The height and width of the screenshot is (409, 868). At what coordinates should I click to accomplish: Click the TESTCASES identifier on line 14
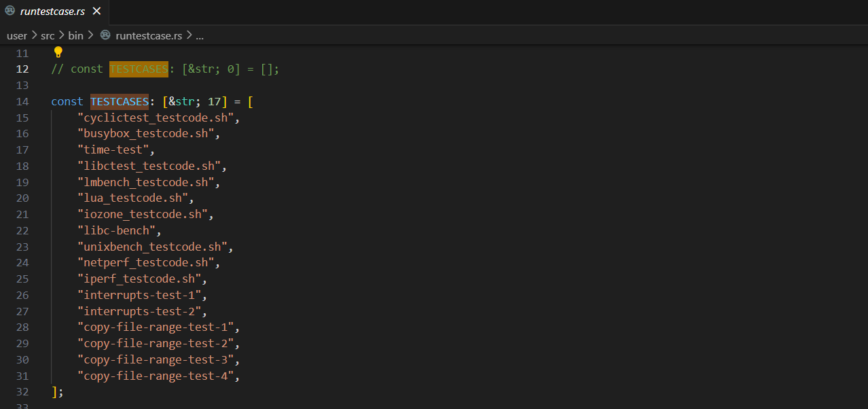tap(120, 102)
